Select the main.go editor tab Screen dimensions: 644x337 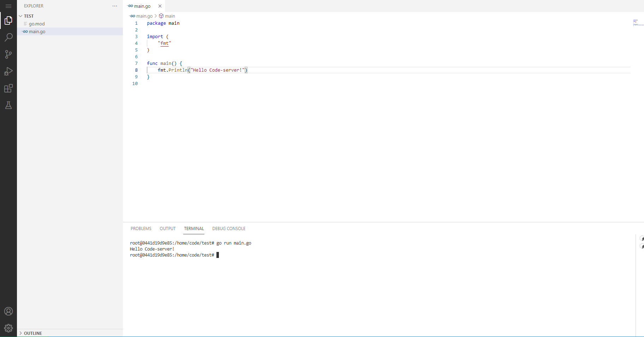click(x=144, y=6)
